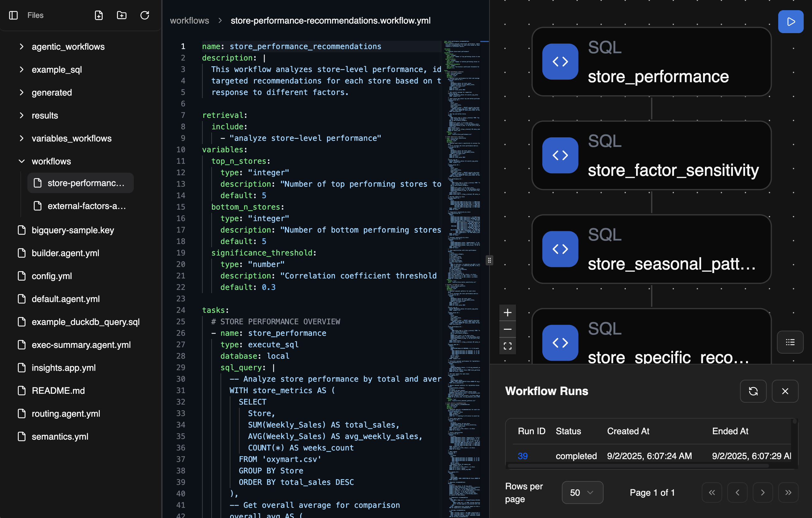Collapse the workflows folder

(x=51, y=161)
